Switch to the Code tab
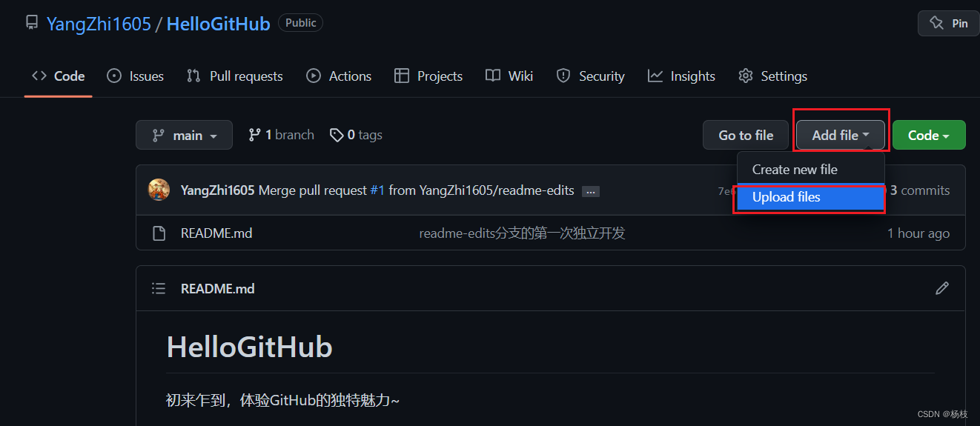Viewport: 980px width, 426px height. [x=58, y=76]
